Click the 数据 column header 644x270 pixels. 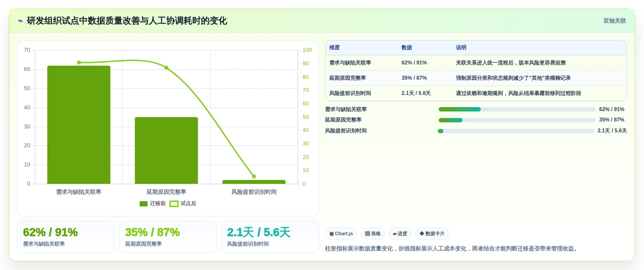tap(407, 47)
